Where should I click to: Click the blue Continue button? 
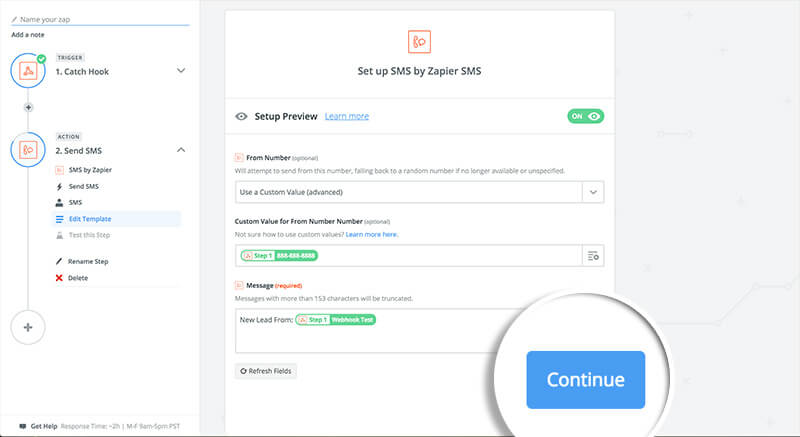pyautogui.click(x=586, y=380)
